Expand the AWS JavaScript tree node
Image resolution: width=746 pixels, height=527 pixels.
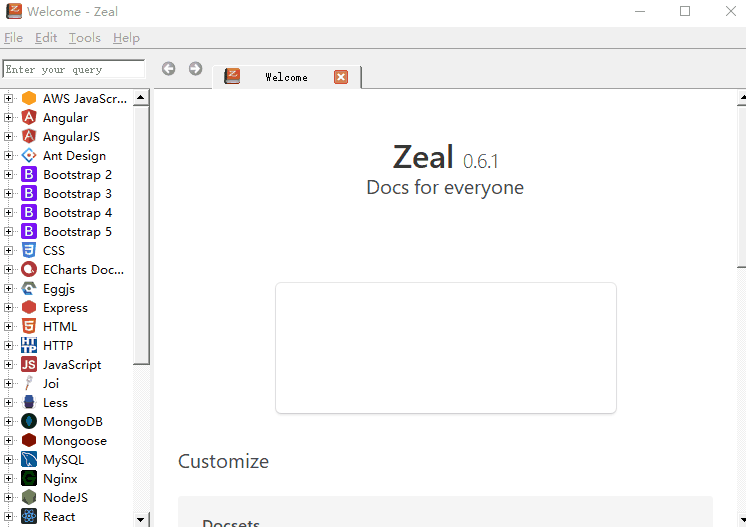tap(8, 98)
